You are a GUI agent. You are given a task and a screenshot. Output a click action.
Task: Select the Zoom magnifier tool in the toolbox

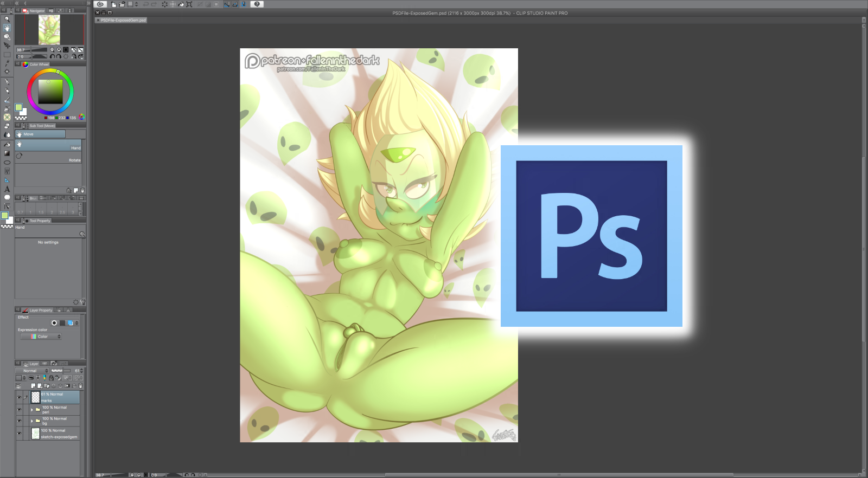coord(7,19)
